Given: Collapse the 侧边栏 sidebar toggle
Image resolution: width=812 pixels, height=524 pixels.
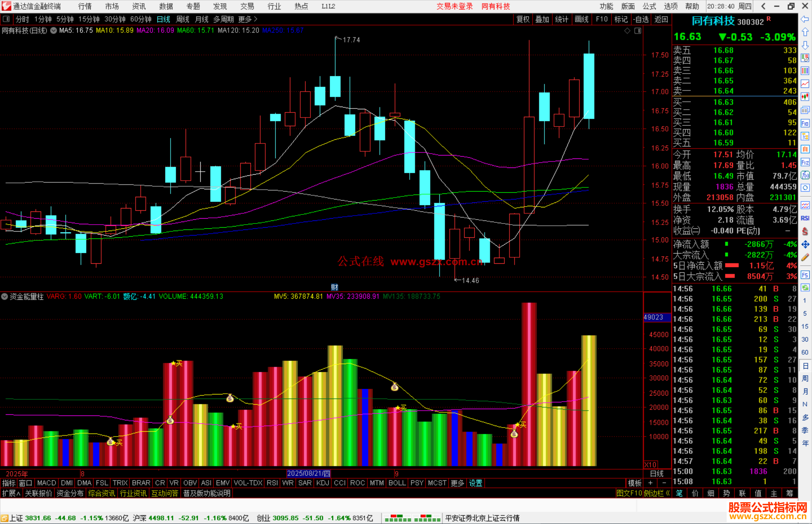Looking at the screenshot, I should pyautogui.click(x=656, y=493).
